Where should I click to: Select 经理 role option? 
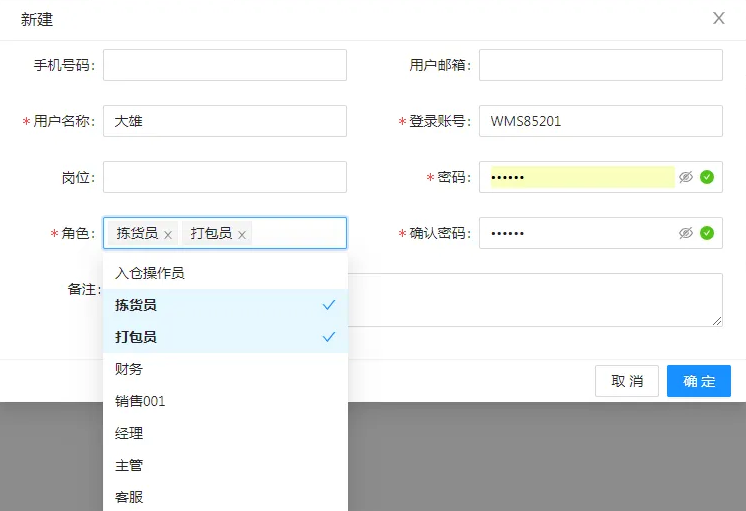pyautogui.click(x=129, y=433)
